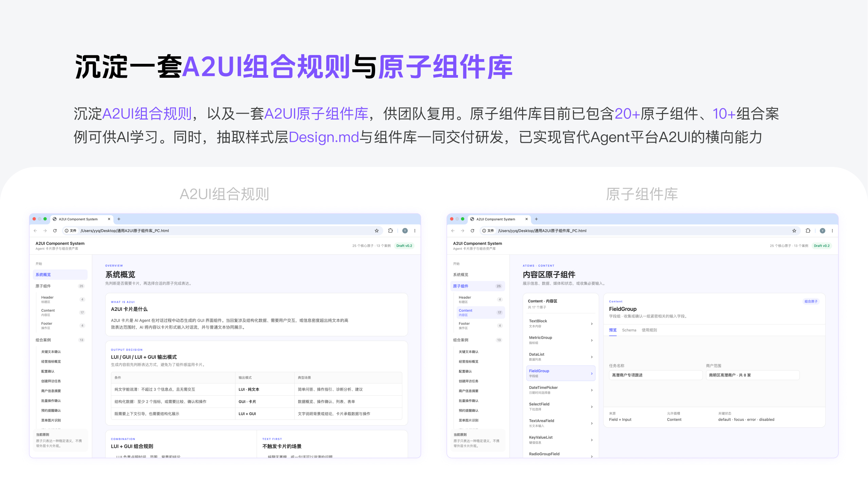This screenshot has width=868, height=488.
Task: Select Content 内容区 in right sidebar
Action: (x=480, y=313)
